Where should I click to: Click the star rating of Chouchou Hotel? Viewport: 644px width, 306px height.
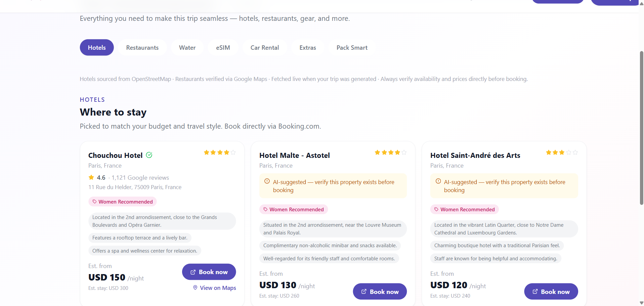[220, 152]
